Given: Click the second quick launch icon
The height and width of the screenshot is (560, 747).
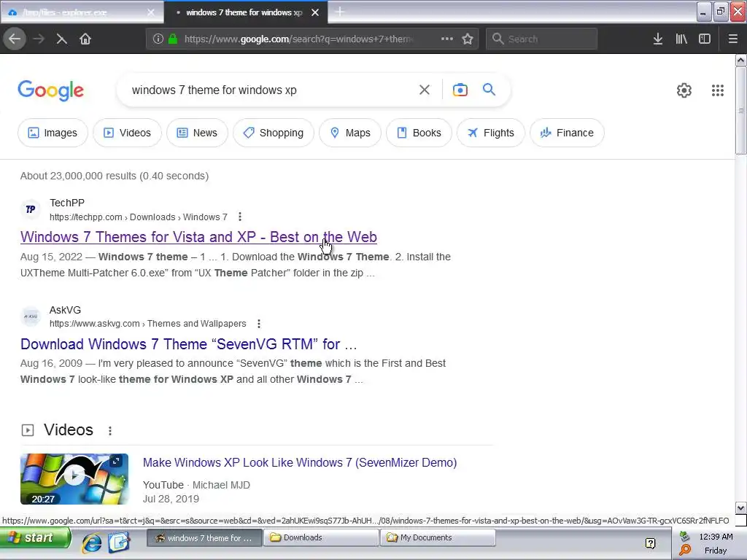Looking at the screenshot, I should point(119,542).
